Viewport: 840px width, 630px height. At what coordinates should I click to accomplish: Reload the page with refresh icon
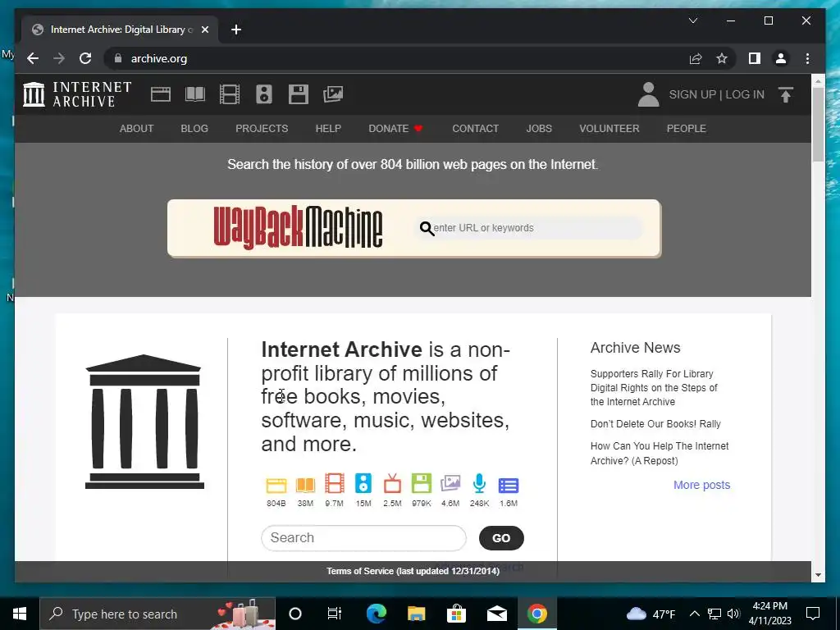(85, 58)
